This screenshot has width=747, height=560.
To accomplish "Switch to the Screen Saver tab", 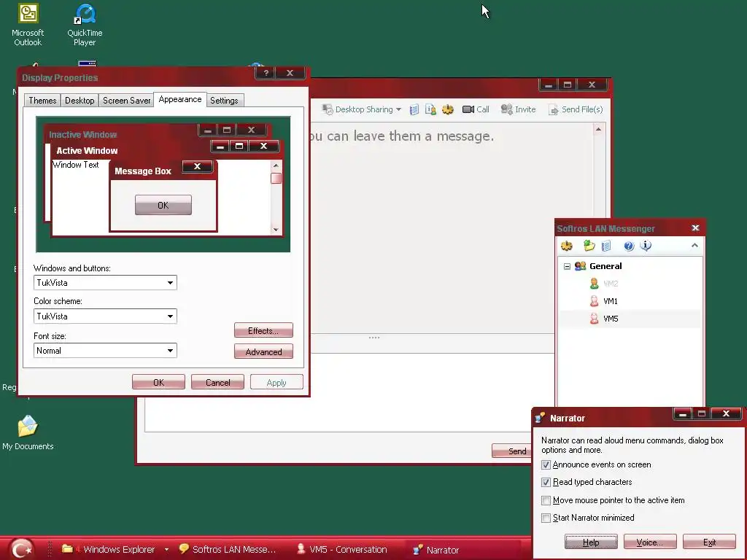I will (x=126, y=101).
